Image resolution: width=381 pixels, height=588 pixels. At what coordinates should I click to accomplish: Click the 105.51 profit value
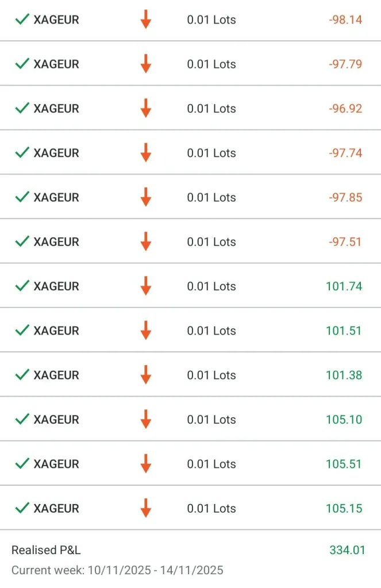(x=344, y=464)
